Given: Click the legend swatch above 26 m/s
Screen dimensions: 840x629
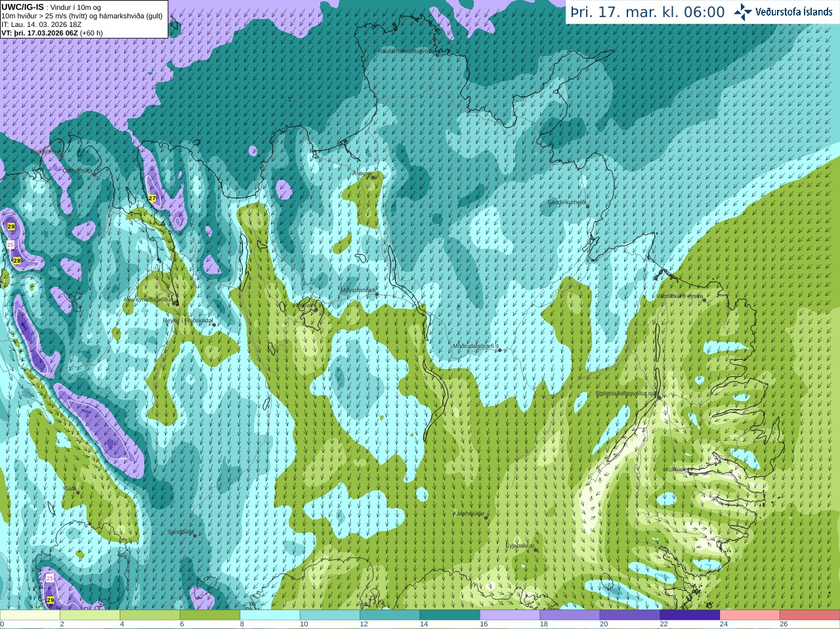Looking at the screenshot, I should 810,615.
